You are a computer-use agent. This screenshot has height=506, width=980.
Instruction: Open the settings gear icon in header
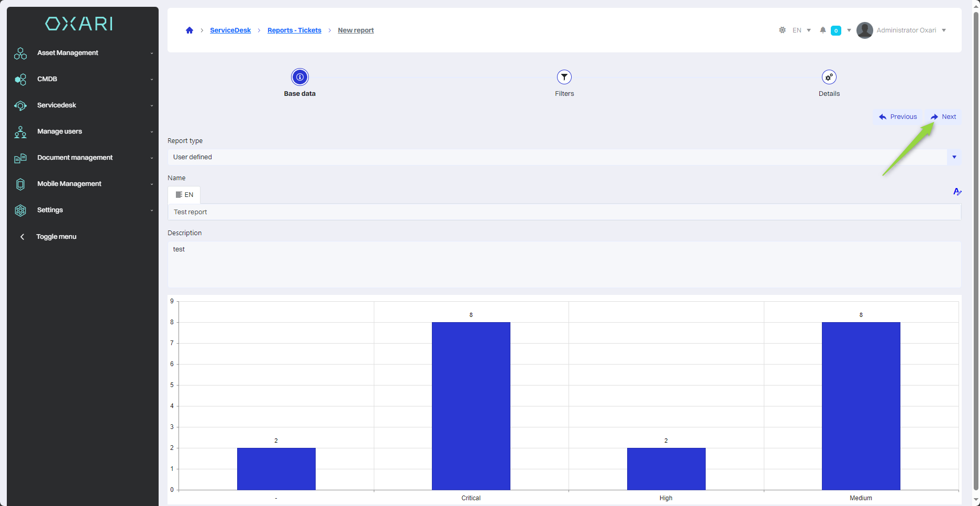click(782, 30)
